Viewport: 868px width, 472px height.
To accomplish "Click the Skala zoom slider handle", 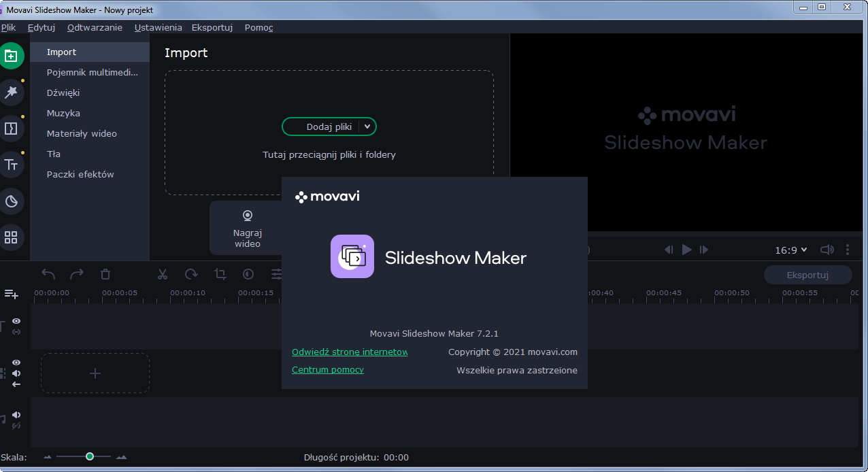I will pos(90,456).
